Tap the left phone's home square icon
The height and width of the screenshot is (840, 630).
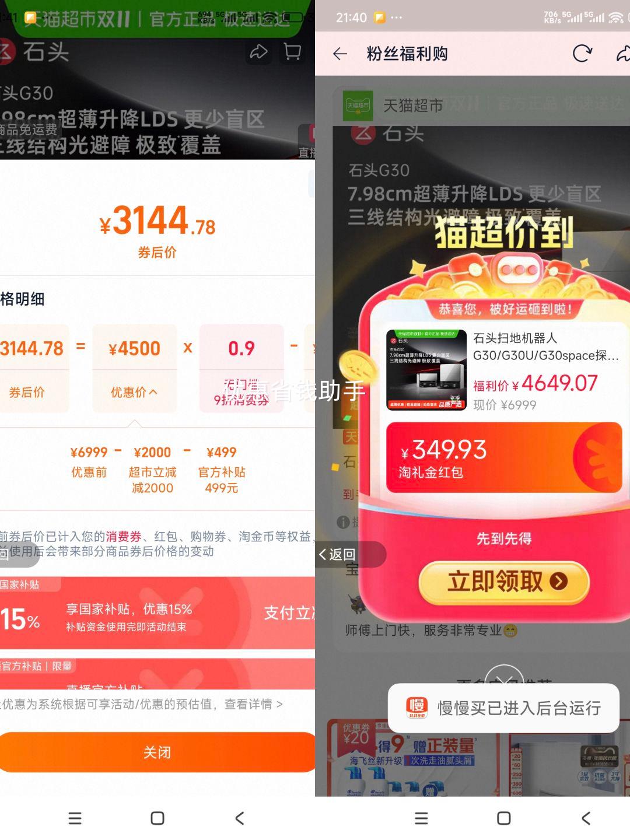coord(157,818)
